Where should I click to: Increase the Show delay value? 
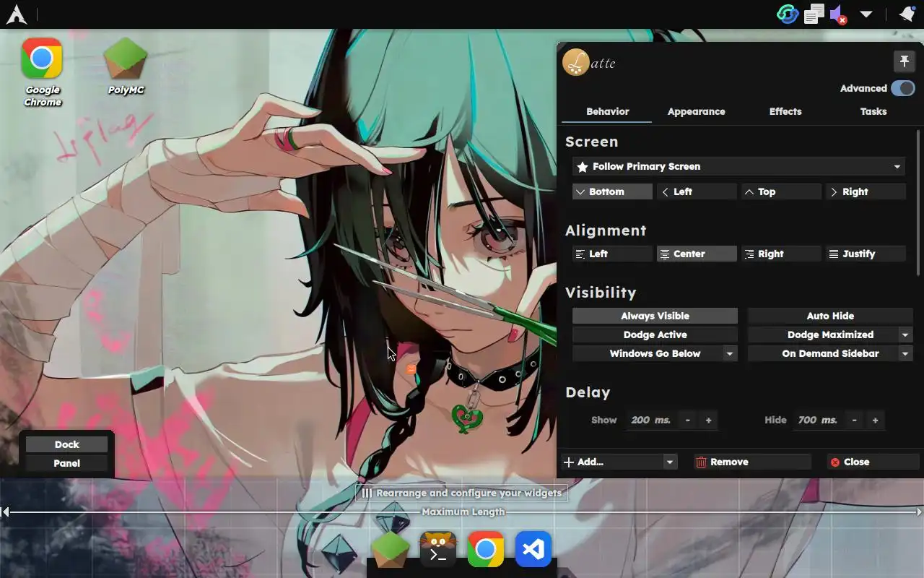tap(708, 420)
